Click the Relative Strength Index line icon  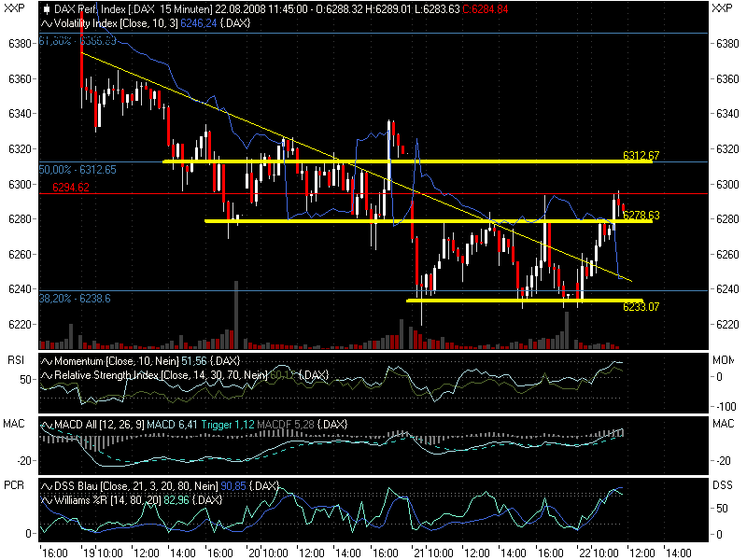click(46, 375)
